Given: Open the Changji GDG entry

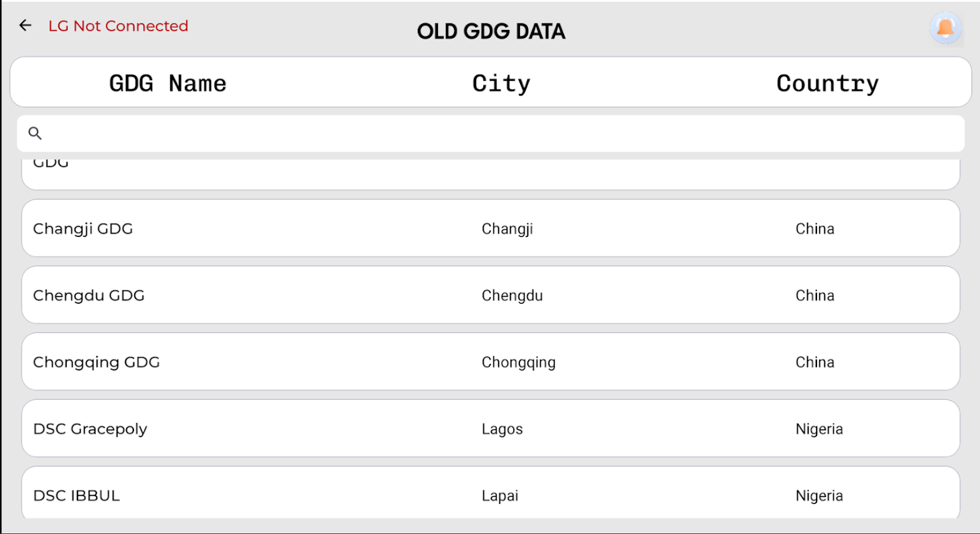Looking at the screenshot, I should point(83,229).
